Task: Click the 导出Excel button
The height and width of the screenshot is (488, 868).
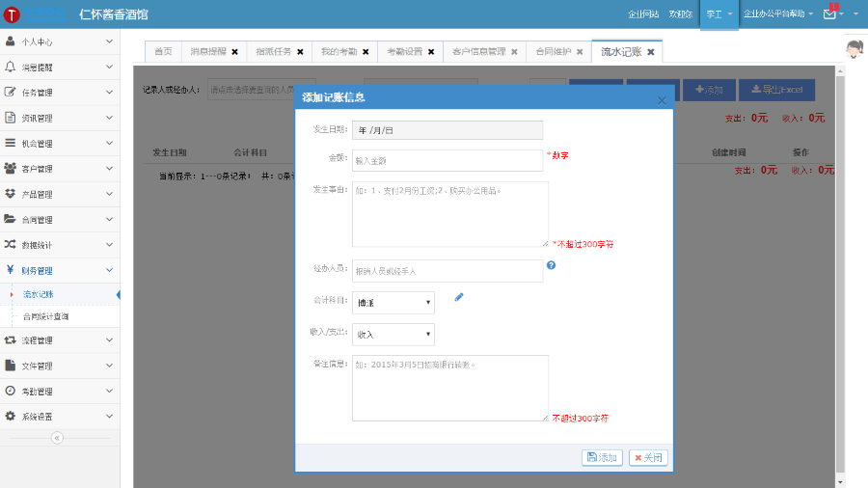Action: pyautogui.click(x=776, y=90)
